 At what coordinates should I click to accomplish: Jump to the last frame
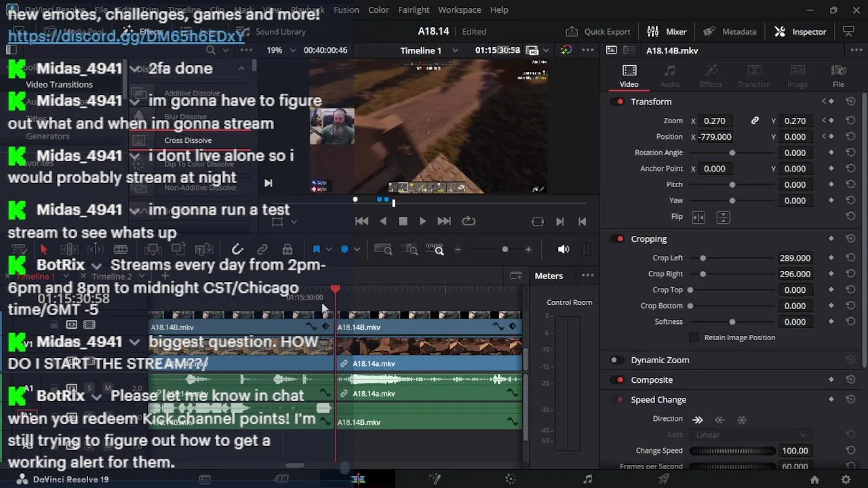coord(444,221)
